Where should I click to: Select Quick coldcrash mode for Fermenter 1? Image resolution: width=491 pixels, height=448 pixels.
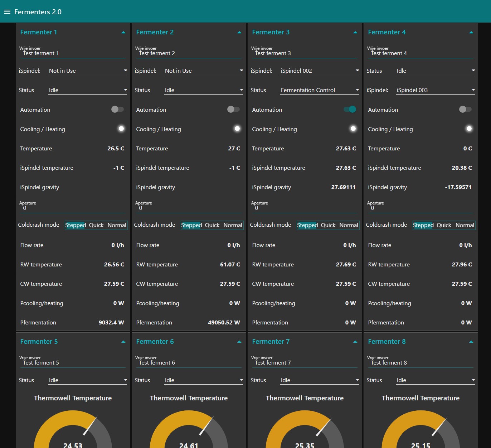(x=96, y=225)
